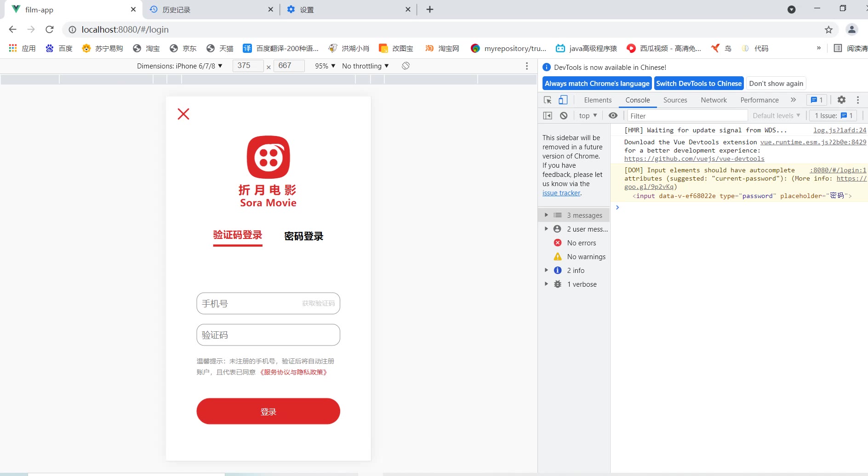Screen dimensions: 868x476
Task: Click Don't show again
Action: click(776, 83)
